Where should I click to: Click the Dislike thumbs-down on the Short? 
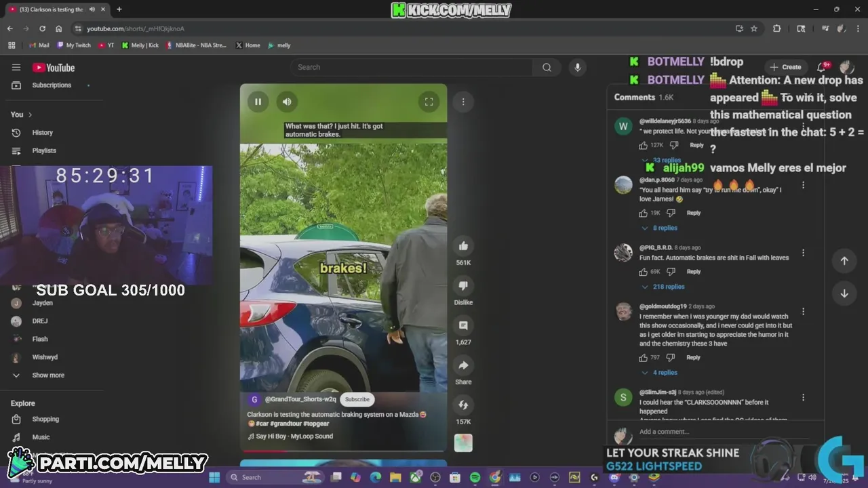pyautogui.click(x=463, y=285)
